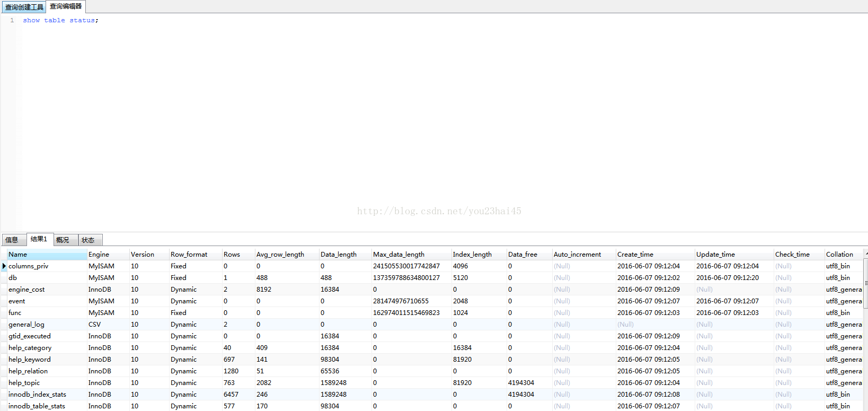
Task: Click Update_time 2016-06-07 09:12:20 in db row
Action: [x=734, y=278]
